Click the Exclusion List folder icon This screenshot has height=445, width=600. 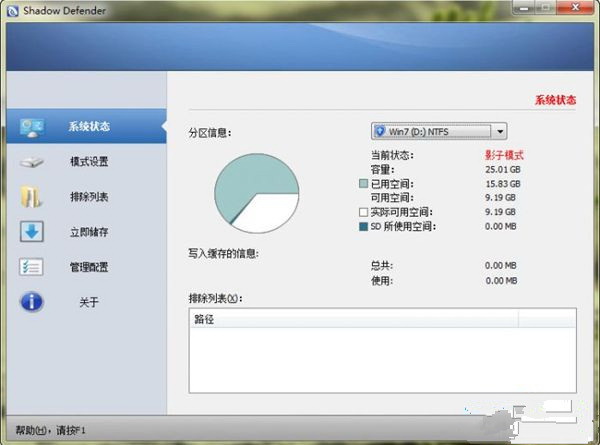click(x=31, y=197)
